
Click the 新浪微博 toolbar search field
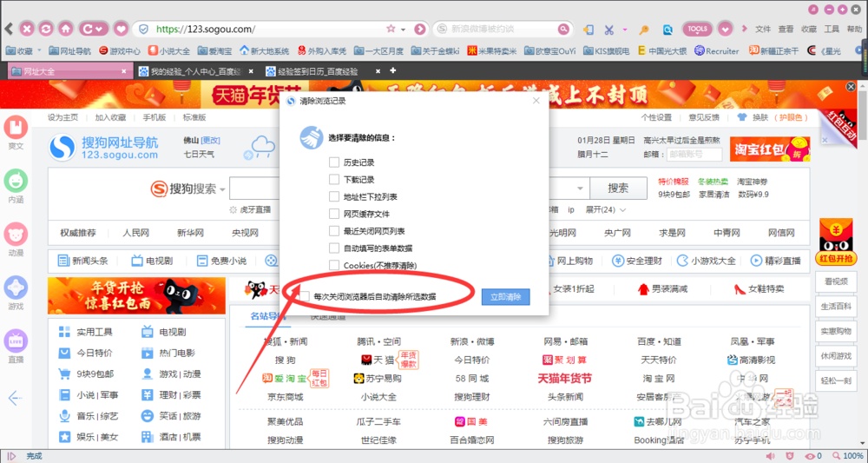point(501,29)
